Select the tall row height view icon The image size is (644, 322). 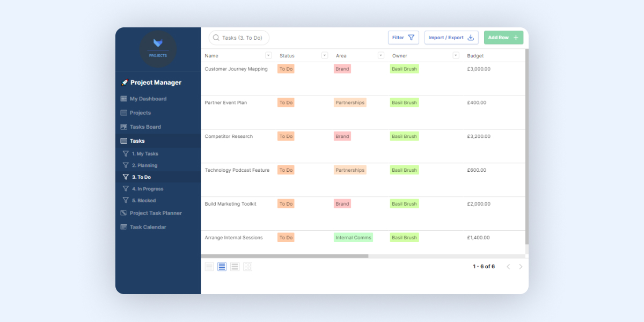point(235,266)
